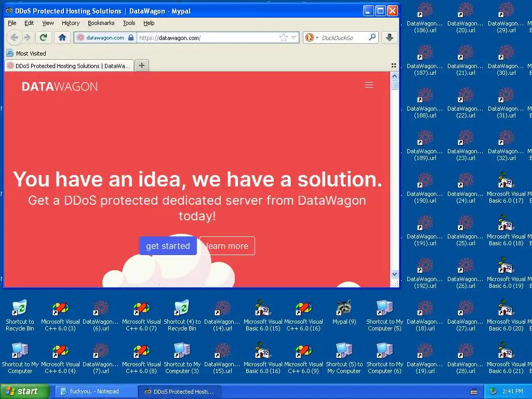Select DataWagon (28).url desktop shortcut
Image resolution: width=532 pixels, height=399 pixels.
pos(465,358)
